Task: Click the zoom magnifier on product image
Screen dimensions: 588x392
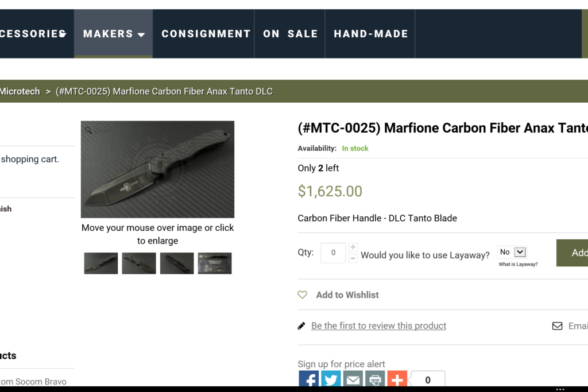Action: 88,130
